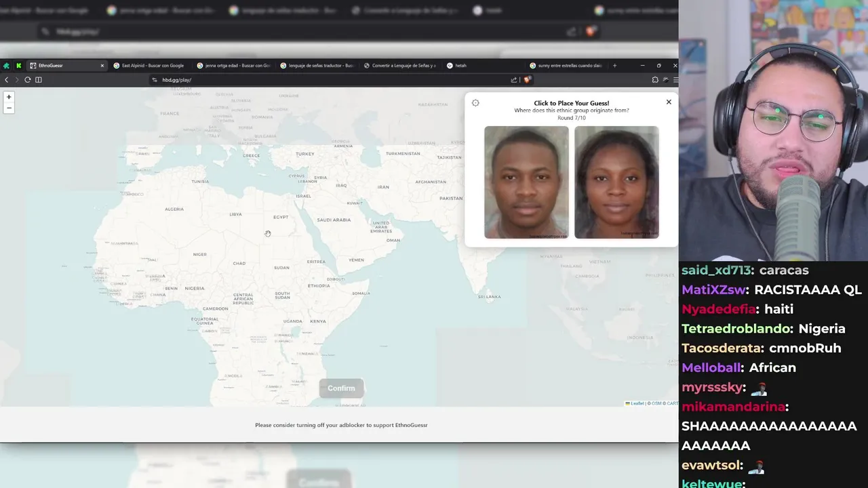Zoom in on the map with plus button

coord(9,97)
